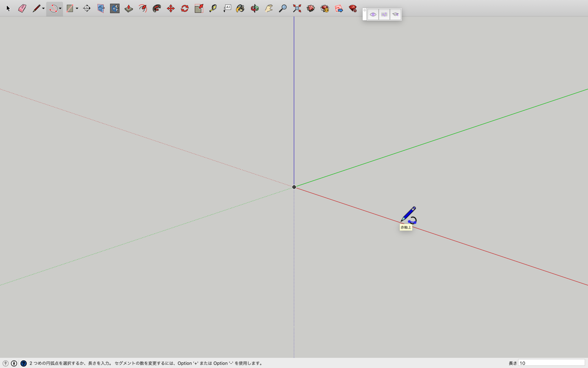Activate the Push/Pull tool
This screenshot has width=588, height=368.
pyautogui.click(x=129, y=8)
